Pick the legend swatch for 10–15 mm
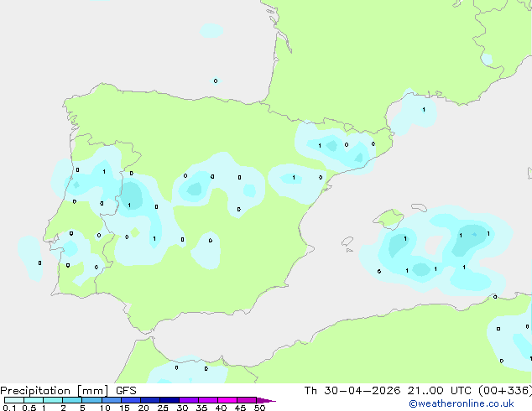Screen dimensions: 532x411 [x=111, y=400]
